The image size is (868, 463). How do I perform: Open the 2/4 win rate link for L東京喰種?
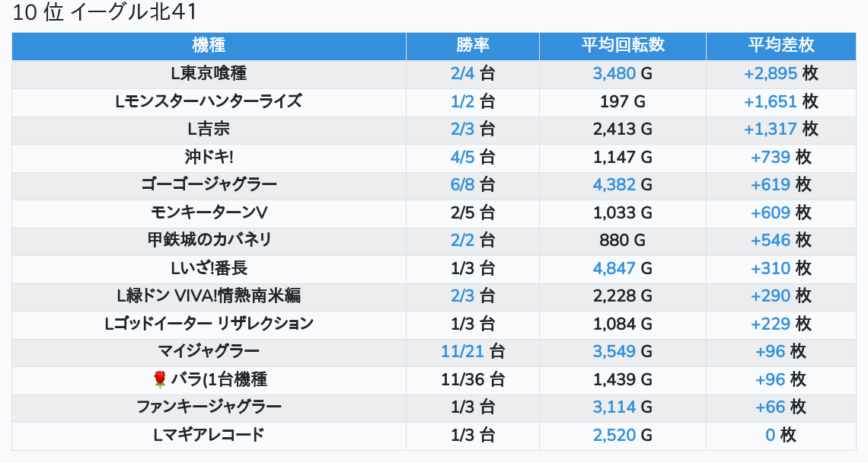coord(462,74)
